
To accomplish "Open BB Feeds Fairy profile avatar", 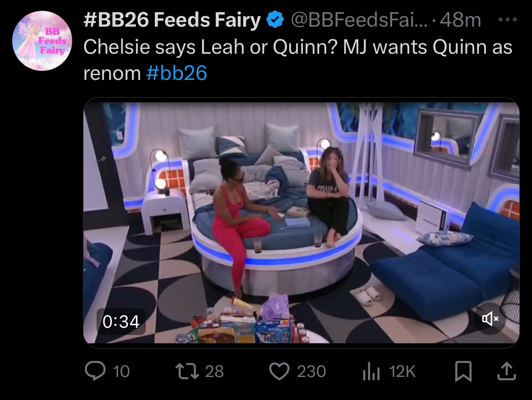I will pyautogui.click(x=42, y=41).
